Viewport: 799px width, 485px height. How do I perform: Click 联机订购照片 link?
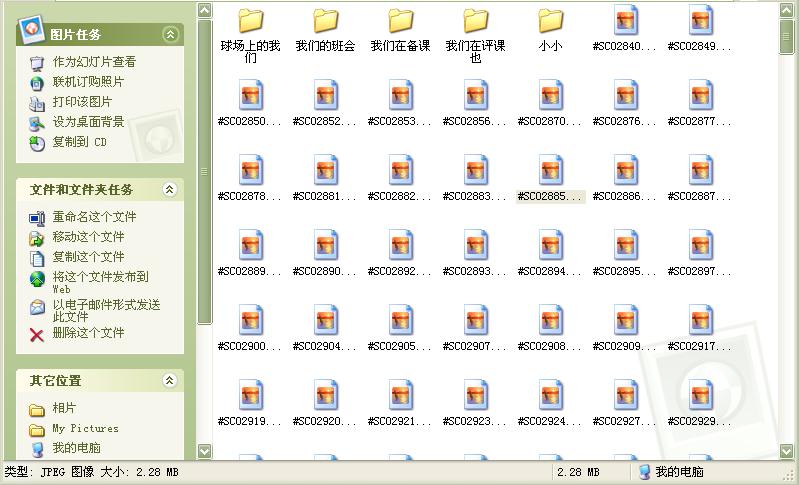(x=88, y=82)
